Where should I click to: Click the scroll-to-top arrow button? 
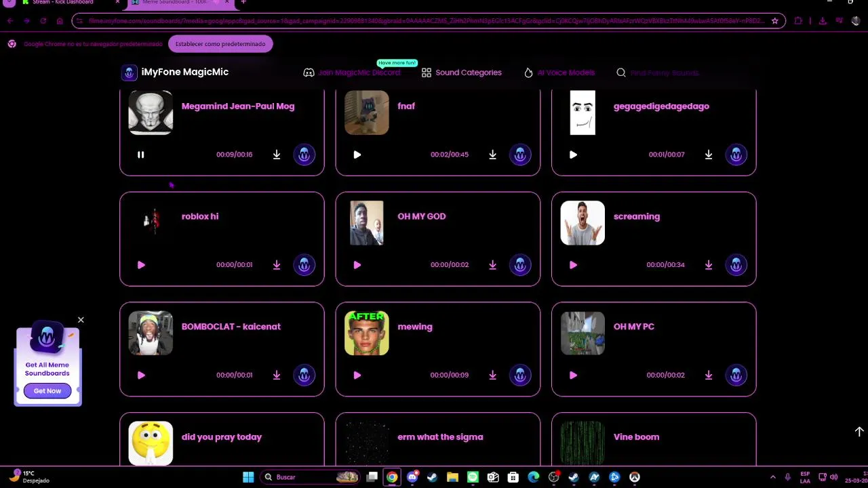click(x=859, y=432)
